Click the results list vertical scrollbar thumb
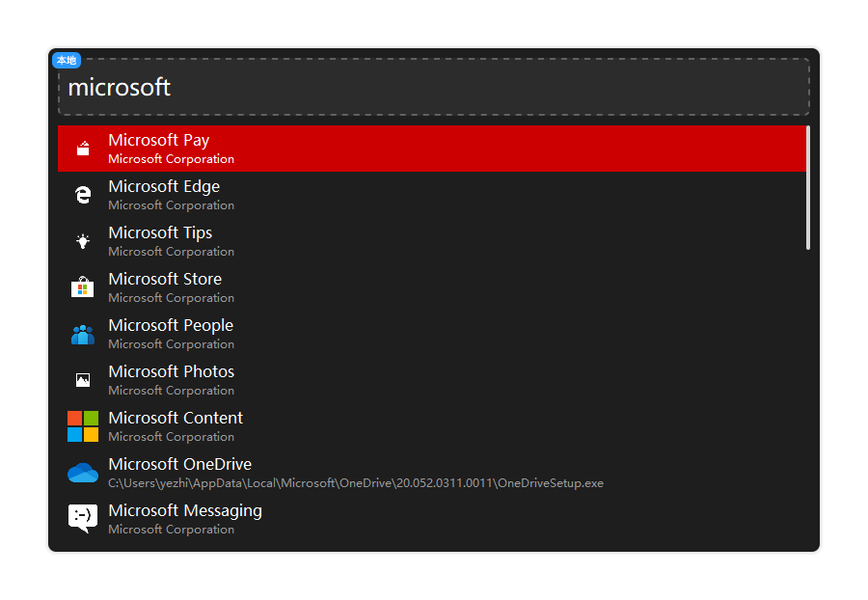Image resolution: width=868 pixels, height=600 pixels. [808, 188]
